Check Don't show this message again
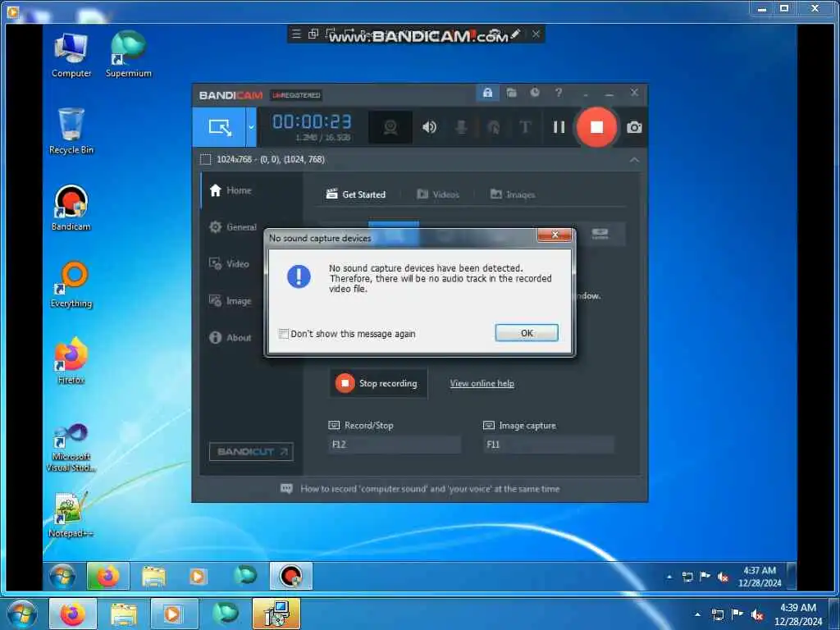The width and height of the screenshot is (840, 630). [283, 334]
